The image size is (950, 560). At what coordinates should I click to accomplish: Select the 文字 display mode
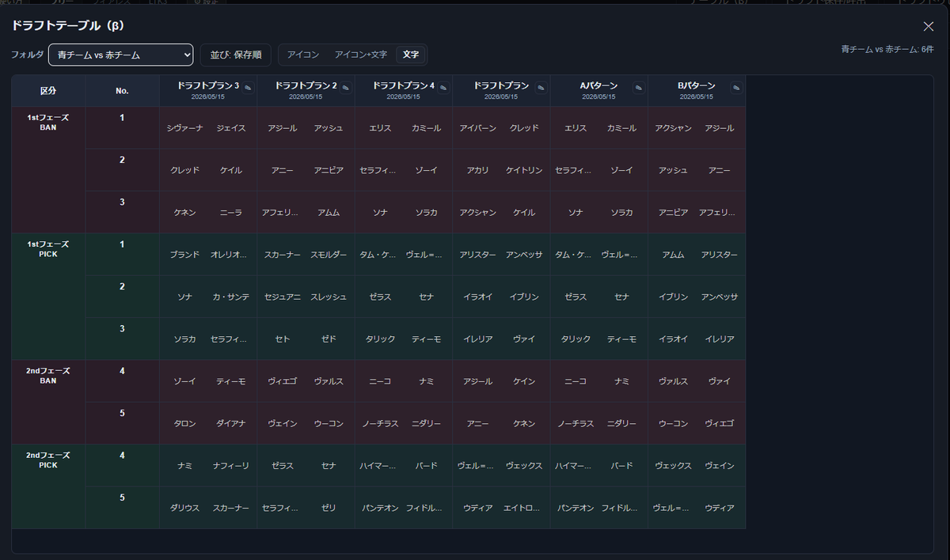[411, 55]
